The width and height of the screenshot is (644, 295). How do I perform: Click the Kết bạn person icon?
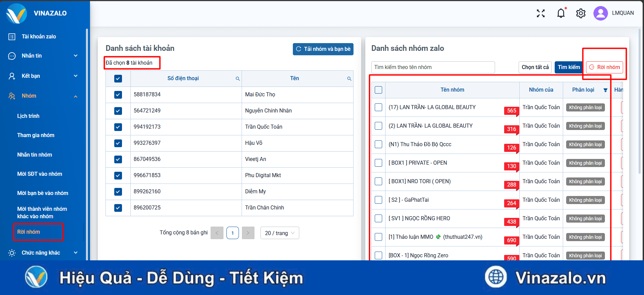(x=12, y=76)
